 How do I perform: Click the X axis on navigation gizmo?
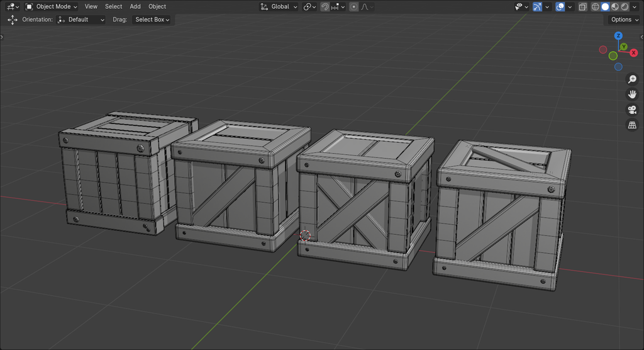[634, 53]
